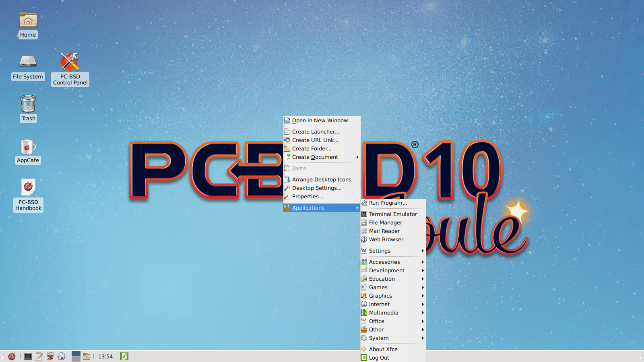Open Mail Reader from the submenu

(x=393, y=231)
